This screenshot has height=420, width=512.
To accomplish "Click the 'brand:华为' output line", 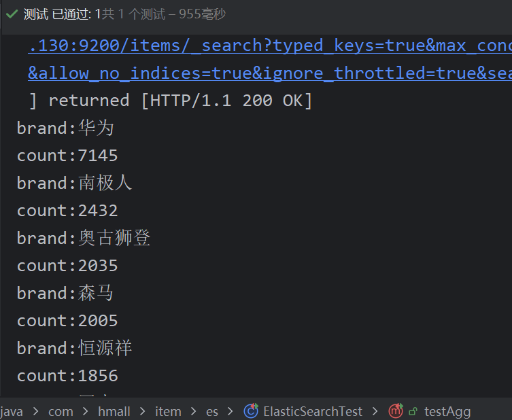I will tap(65, 128).
